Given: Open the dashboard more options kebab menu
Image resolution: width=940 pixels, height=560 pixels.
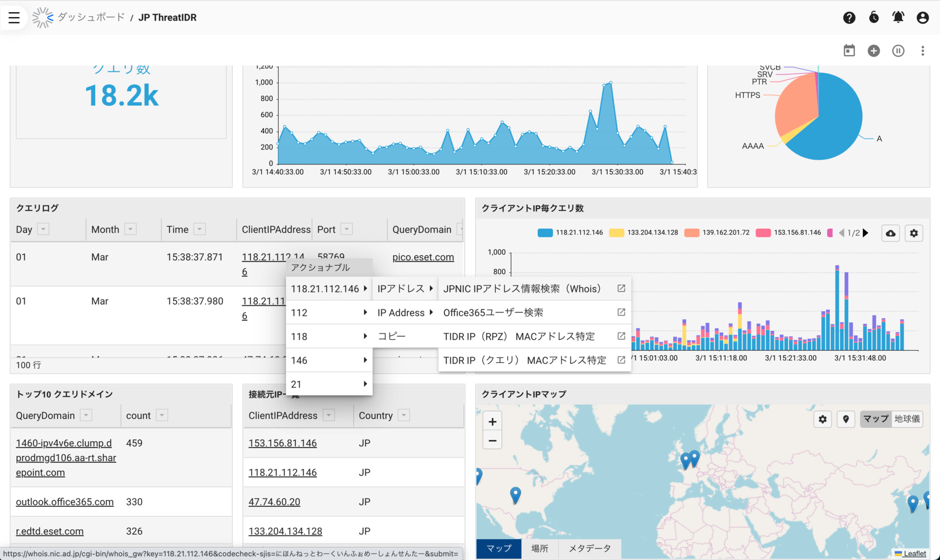Looking at the screenshot, I should 923,50.
